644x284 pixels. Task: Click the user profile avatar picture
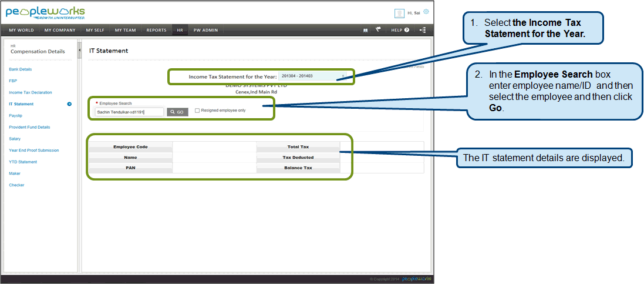(399, 13)
